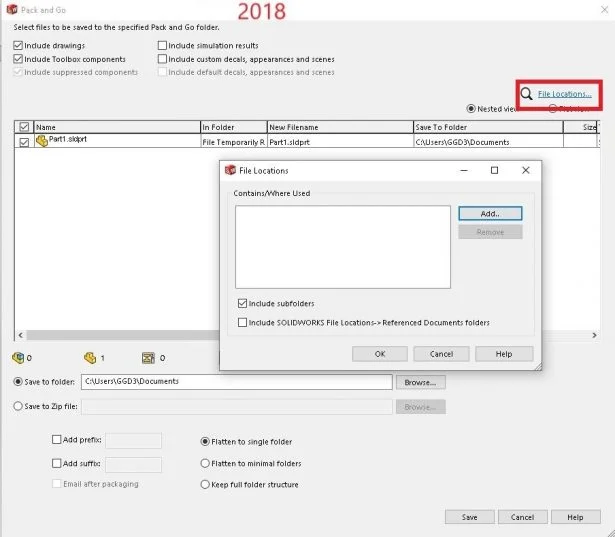
Task: Enable Include custom decals, appearances and scenes
Action: [162, 59]
